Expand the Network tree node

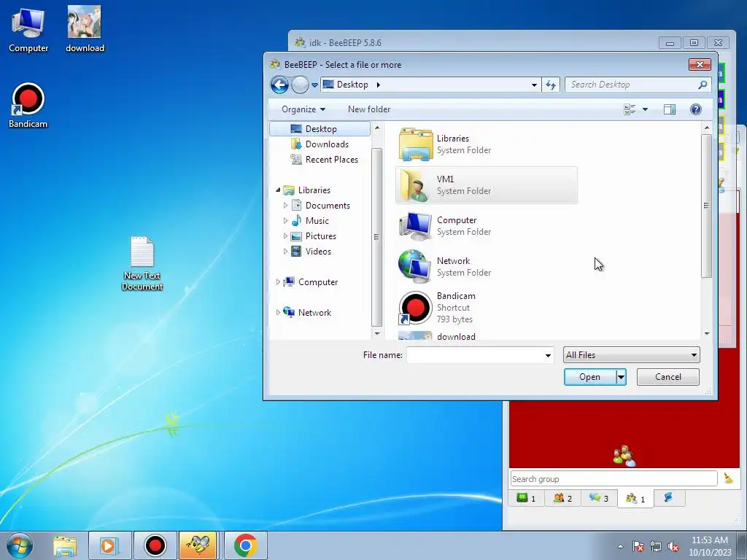pyautogui.click(x=278, y=312)
